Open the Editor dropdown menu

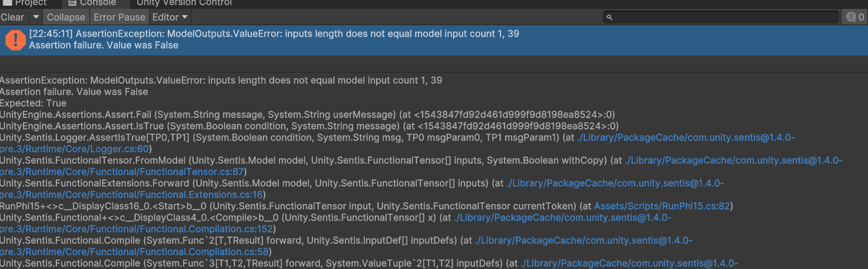pos(170,17)
